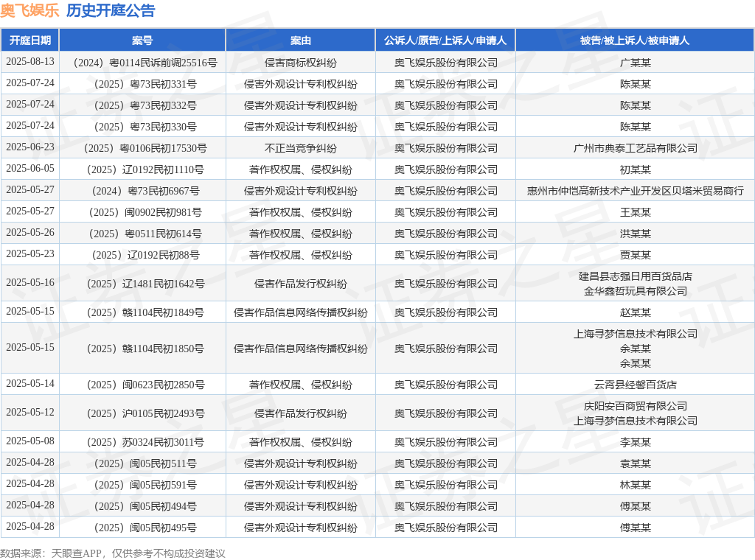Click defendant 广州市典泰工艺品有限公司
The height and width of the screenshot is (560, 755).
635,148
